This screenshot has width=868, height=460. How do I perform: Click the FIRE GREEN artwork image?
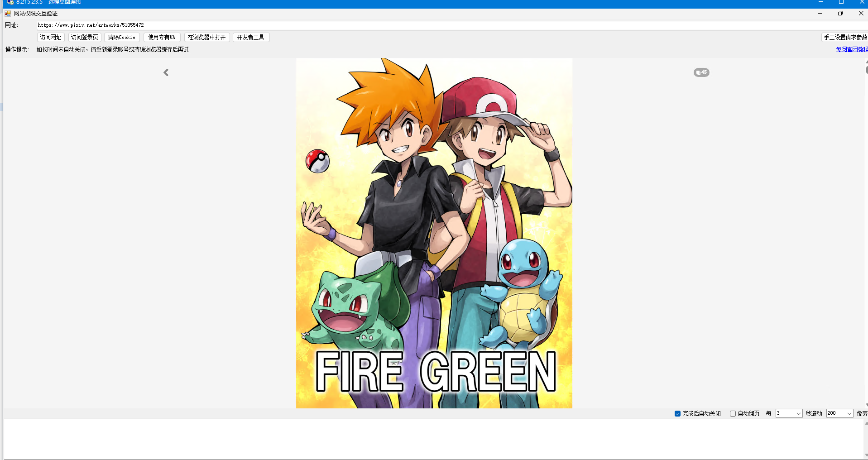coord(434,233)
